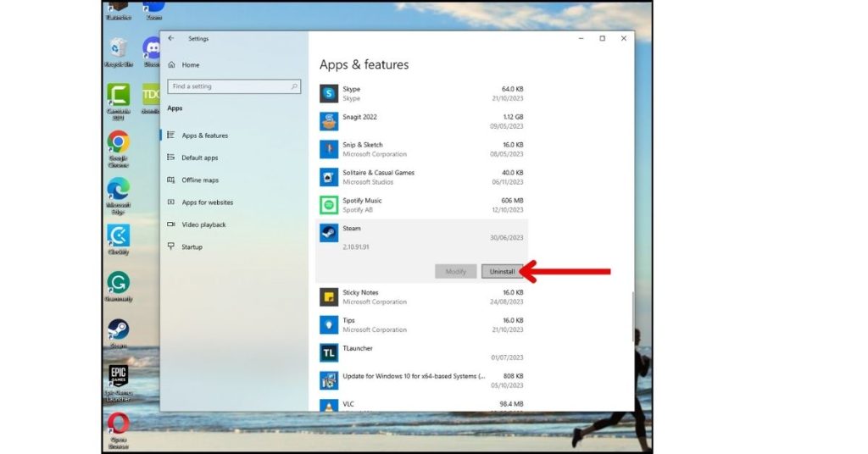Click the search magnifier in Find a setting

click(x=294, y=86)
